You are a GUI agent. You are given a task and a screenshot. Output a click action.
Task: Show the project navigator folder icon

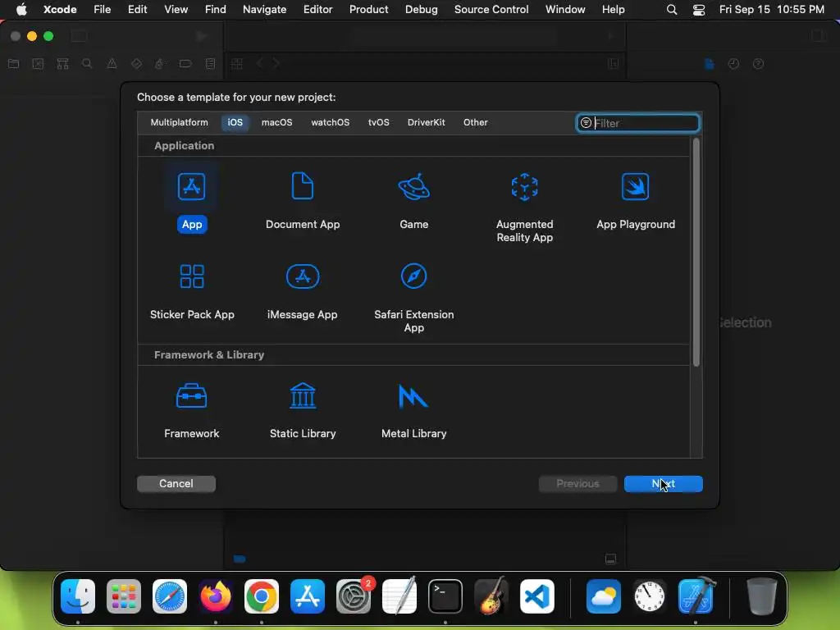point(13,64)
